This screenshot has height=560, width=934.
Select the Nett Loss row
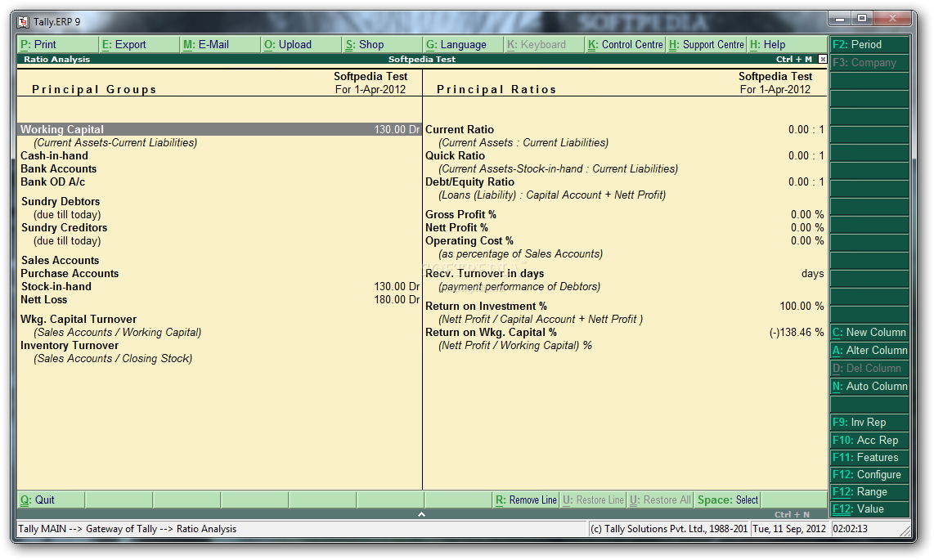click(x=220, y=300)
